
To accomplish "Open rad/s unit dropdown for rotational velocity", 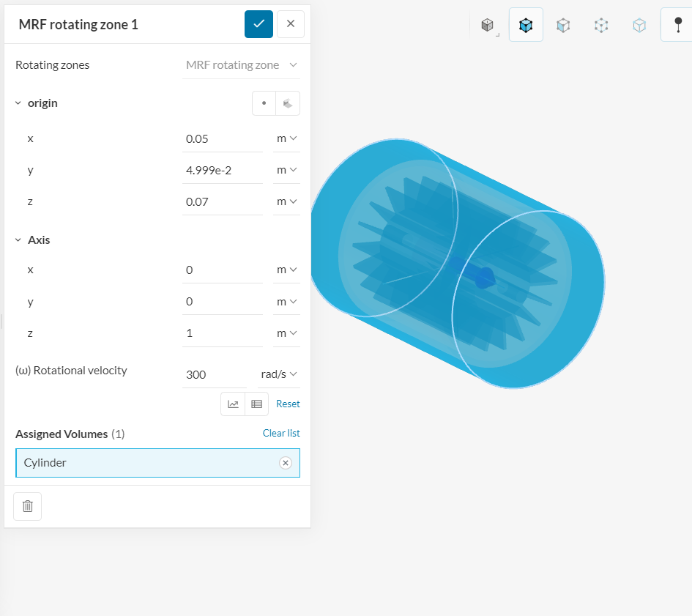I will [x=278, y=374].
